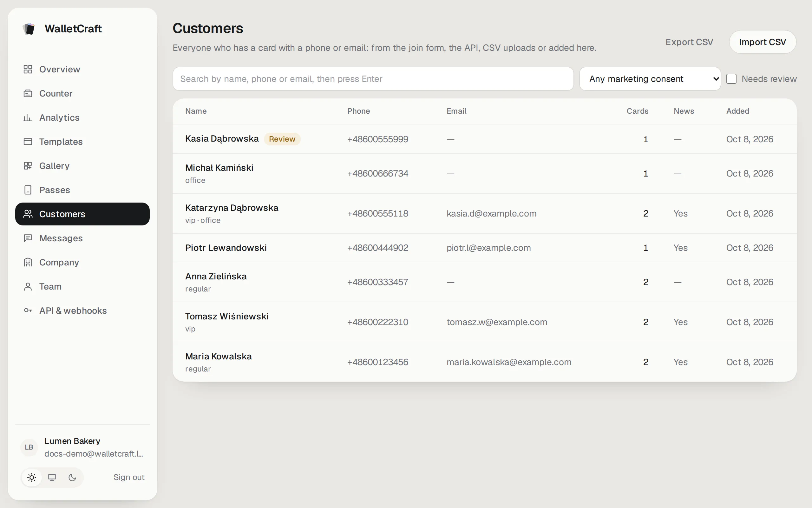This screenshot has width=812, height=508.
Task: Click the Name column header
Action: (x=196, y=111)
